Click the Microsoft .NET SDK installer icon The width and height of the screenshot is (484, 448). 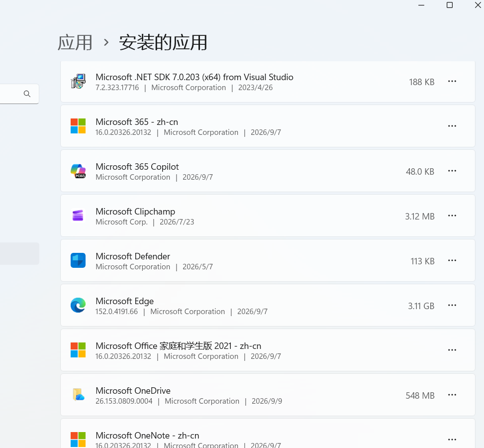pyautogui.click(x=78, y=81)
